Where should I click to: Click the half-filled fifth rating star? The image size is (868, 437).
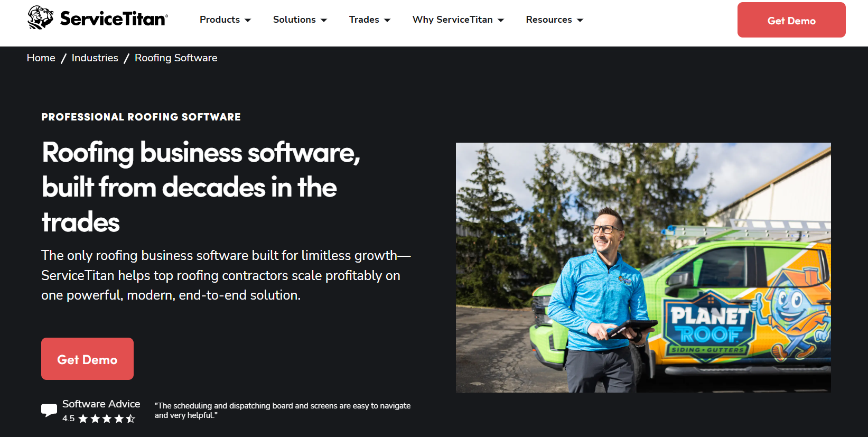pos(130,419)
